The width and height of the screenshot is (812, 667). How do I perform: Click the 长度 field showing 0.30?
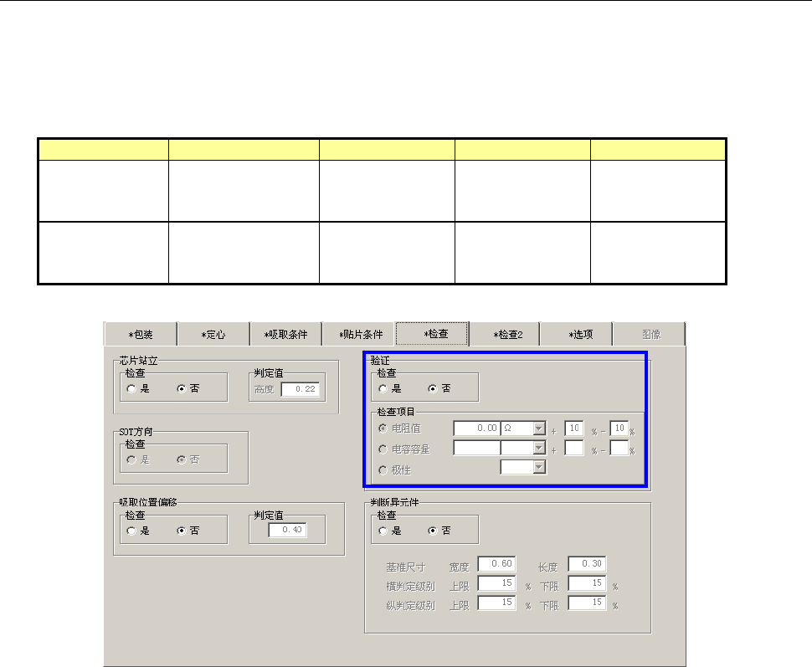click(x=587, y=564)
